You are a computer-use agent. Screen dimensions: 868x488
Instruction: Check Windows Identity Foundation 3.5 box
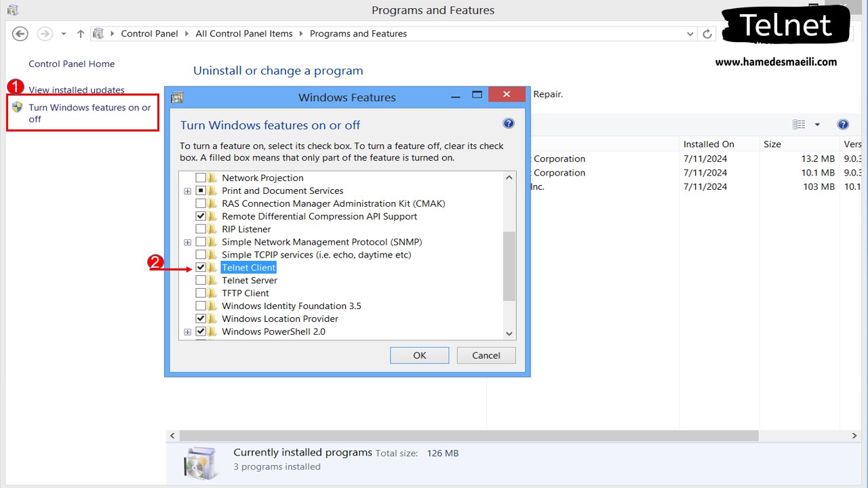pyautogui.click(x=201, y=306)
